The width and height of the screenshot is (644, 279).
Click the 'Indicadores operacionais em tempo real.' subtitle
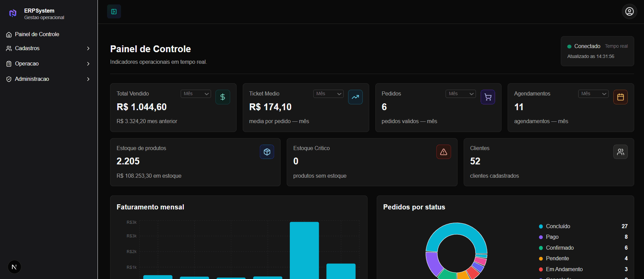[x=159, y=62]
